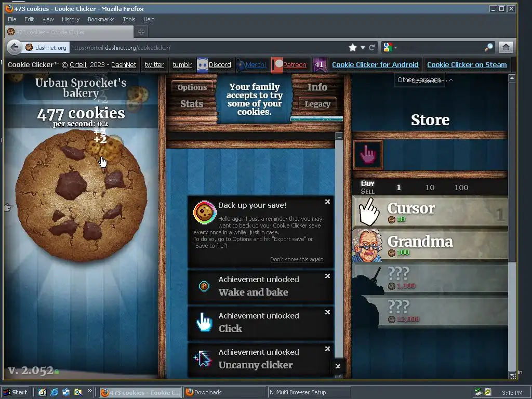
Task: Set purchase amount to 10
Action: coord(430,188)
